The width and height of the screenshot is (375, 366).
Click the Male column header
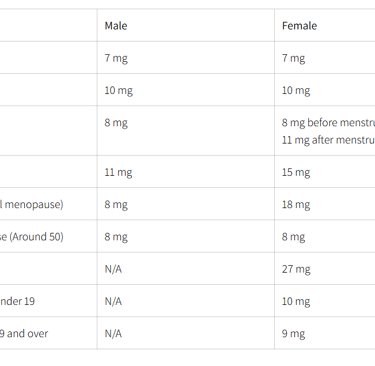click(x=116, y=26)
